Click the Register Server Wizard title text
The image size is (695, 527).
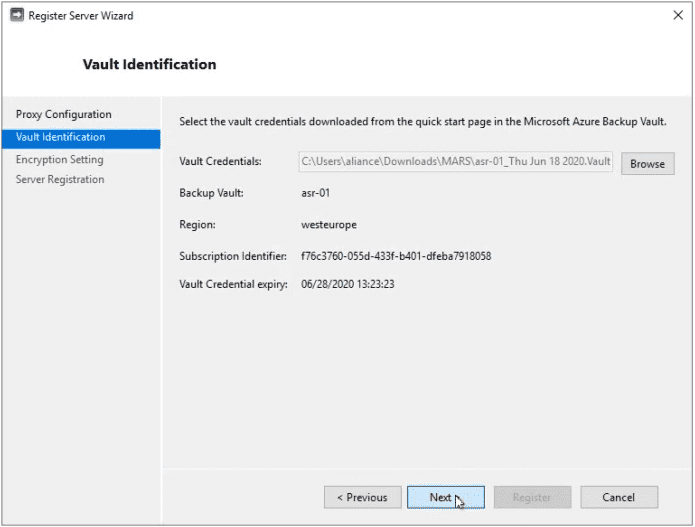tap(81, 16)
